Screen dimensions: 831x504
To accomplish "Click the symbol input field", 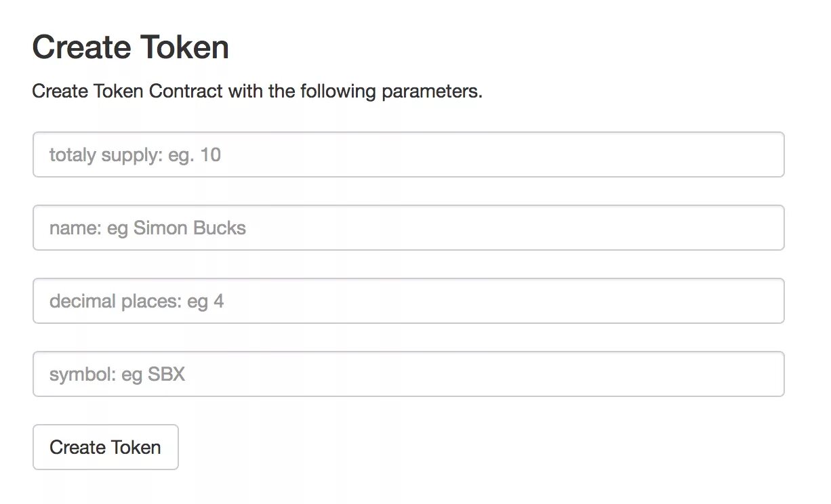I will click(408, 375).
